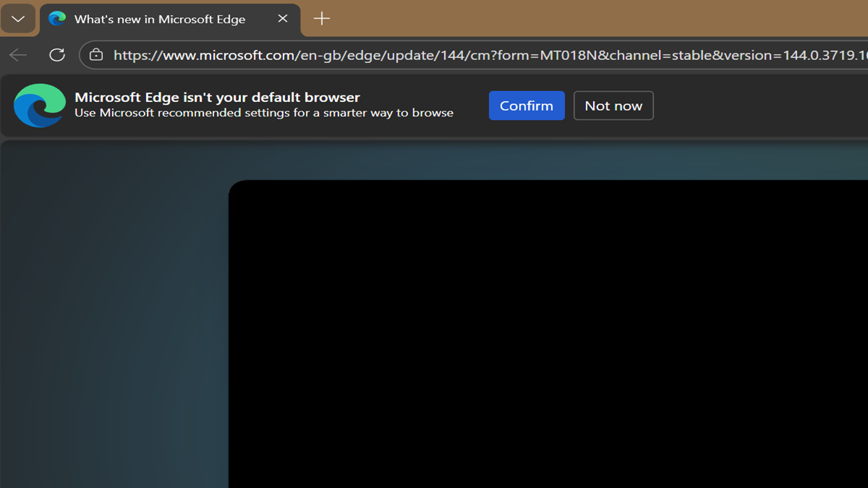868x488 pixels.
Task: Close the What's new in Microsoft Edge tab
Action: coord(283,19)
